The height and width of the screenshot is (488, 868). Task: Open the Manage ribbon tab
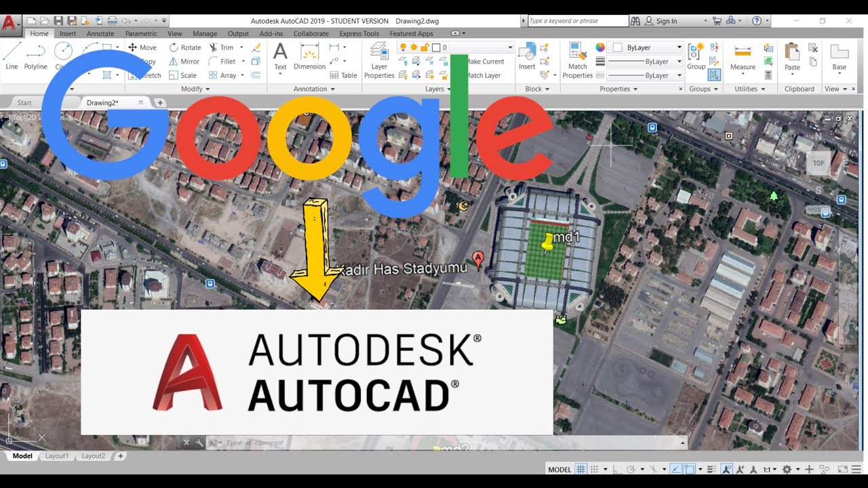click(205, 33)
